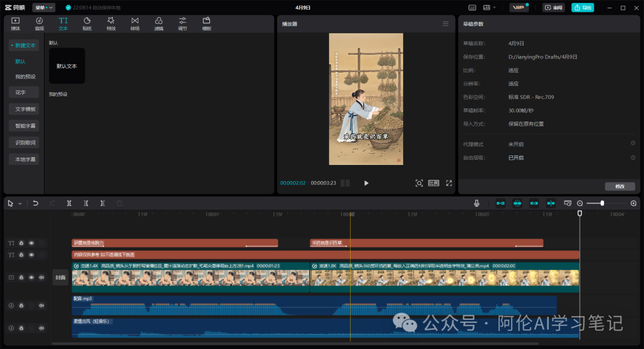Show help for 自由层级
Image resolution: width=644 pixels, height=349 pixels.
(x=633, y=157)
